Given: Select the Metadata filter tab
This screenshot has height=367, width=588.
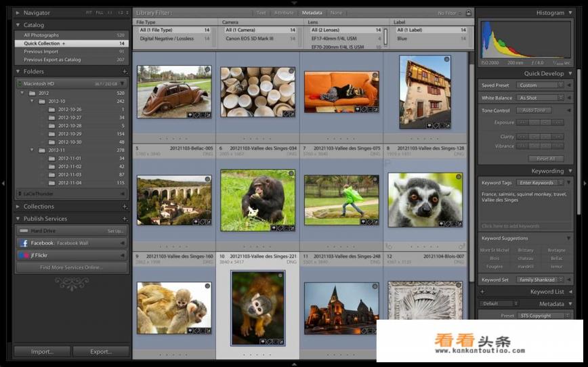Looking at the screenshot, I should [x=312, y=13].
